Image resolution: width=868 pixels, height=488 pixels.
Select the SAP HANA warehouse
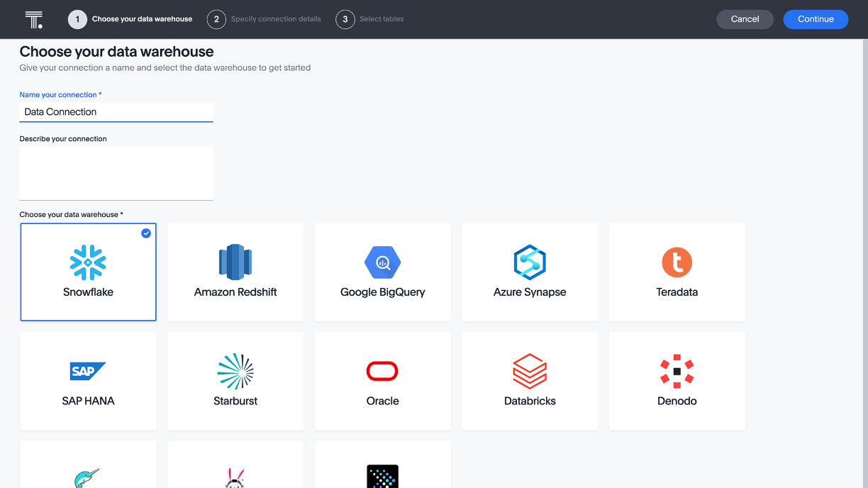pos(88,381)
